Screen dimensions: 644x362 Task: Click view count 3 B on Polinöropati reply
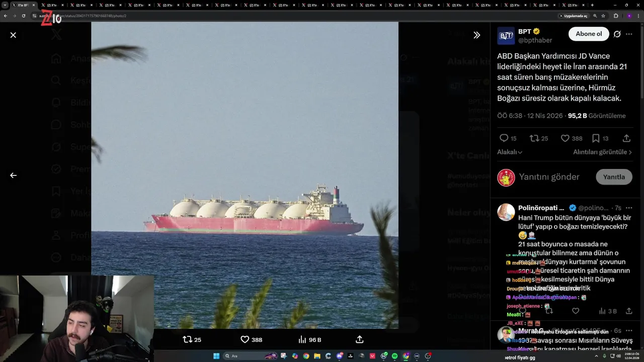(x=607, y=311)
